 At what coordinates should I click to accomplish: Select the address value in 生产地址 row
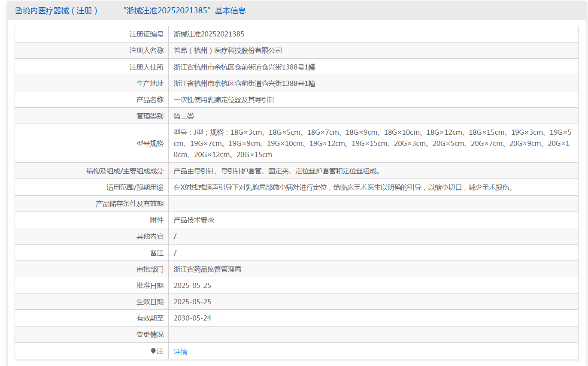(245, 83)
